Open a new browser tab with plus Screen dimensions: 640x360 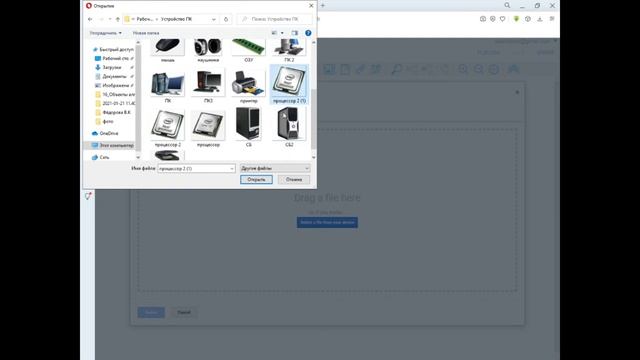point(322,5)
